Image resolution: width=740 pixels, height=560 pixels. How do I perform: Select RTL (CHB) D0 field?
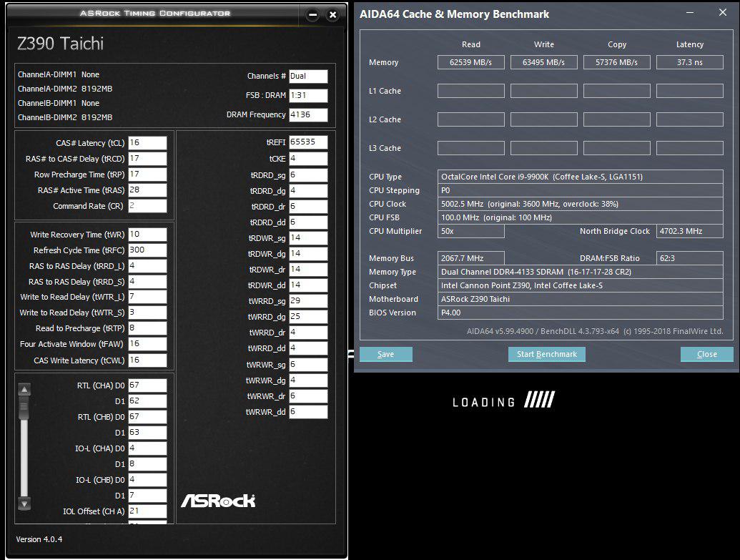click(x=147, y=417)
